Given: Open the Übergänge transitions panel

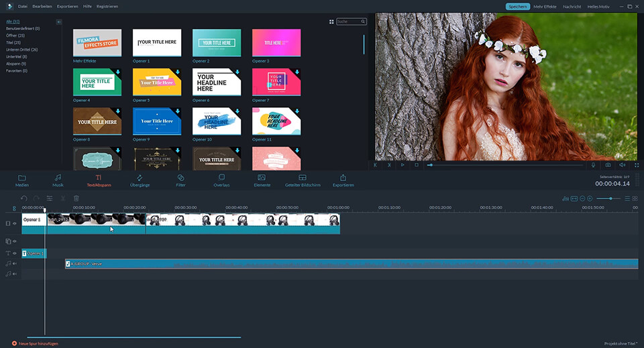Looking at the screenshot, I should coord(140,180).
